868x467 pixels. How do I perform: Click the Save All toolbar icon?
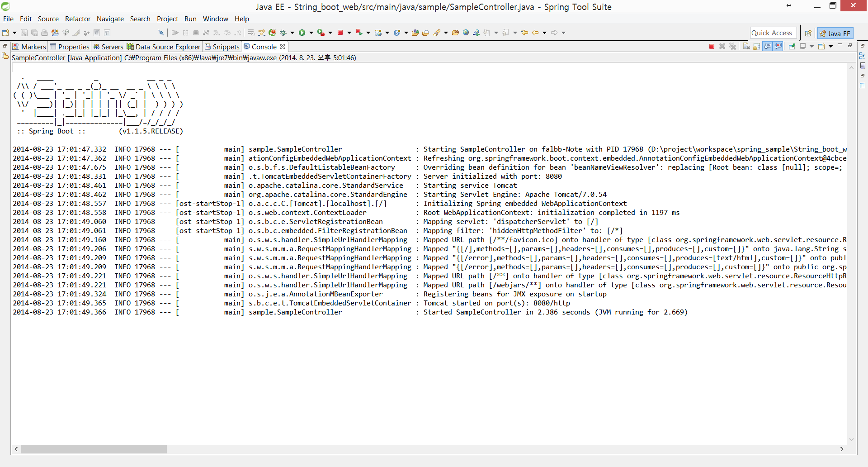point(34,33)
